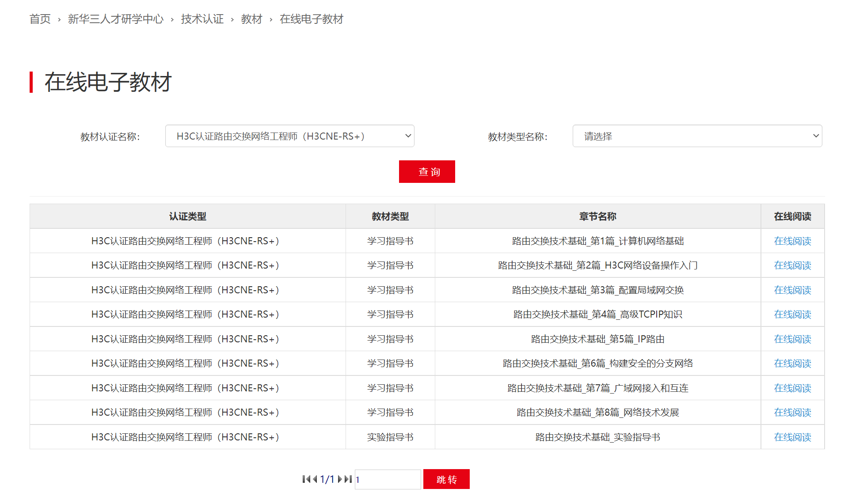Focus the page number input field
The width and height of the screenshot is (848, 504).
388,479
